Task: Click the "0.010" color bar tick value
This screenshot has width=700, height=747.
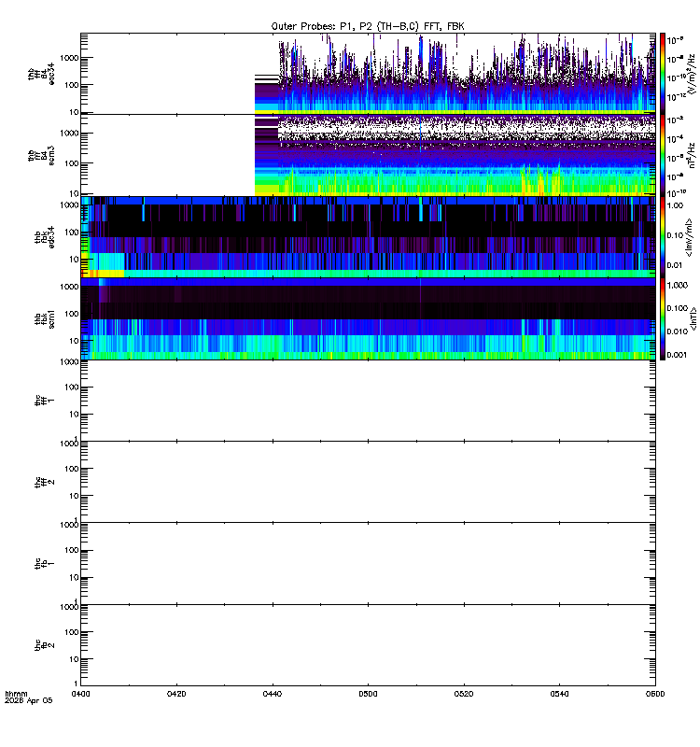Action: point(678,331)
